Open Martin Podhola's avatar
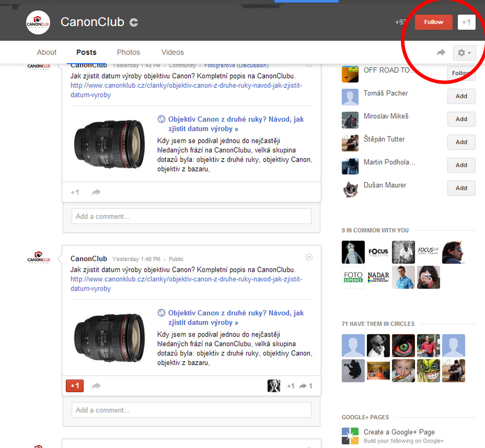The image size is (485, 448). pyautogui.click(x=350, y=166)
